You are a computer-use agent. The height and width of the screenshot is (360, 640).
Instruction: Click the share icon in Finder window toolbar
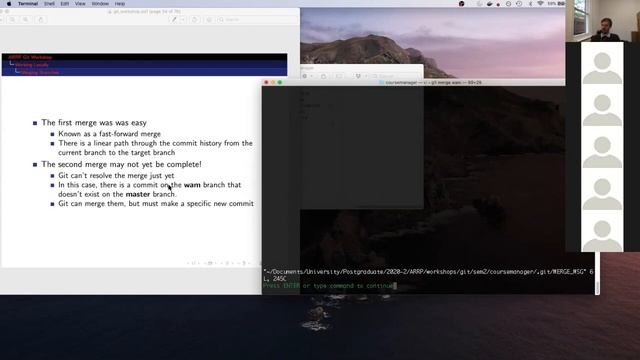(x=323, y=76)
